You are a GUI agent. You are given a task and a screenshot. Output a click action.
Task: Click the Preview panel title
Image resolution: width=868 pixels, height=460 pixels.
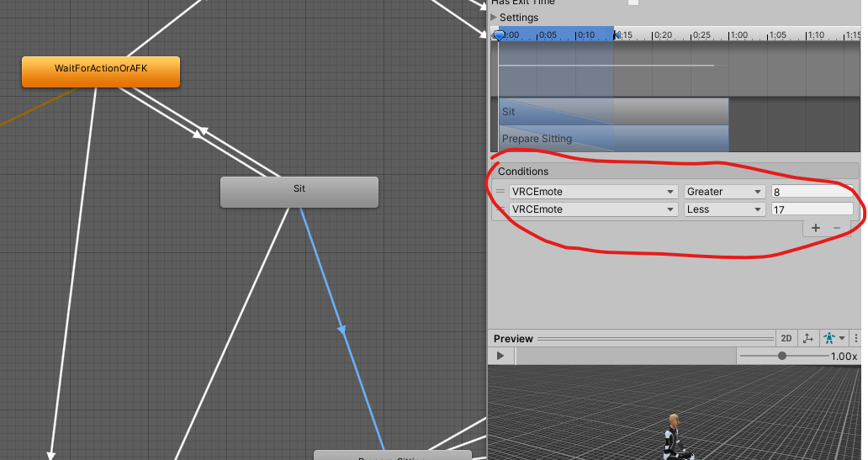pyautogui.click(x=513, y=339)
